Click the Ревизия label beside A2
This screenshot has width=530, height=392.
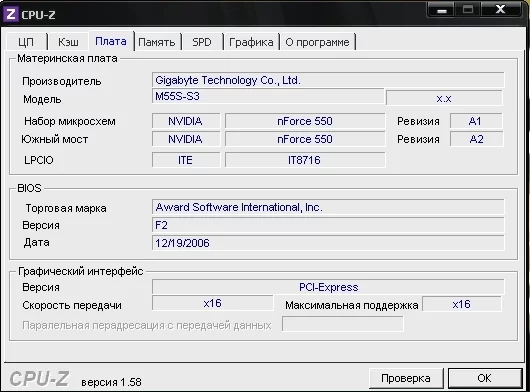click(x=418, y=139)
